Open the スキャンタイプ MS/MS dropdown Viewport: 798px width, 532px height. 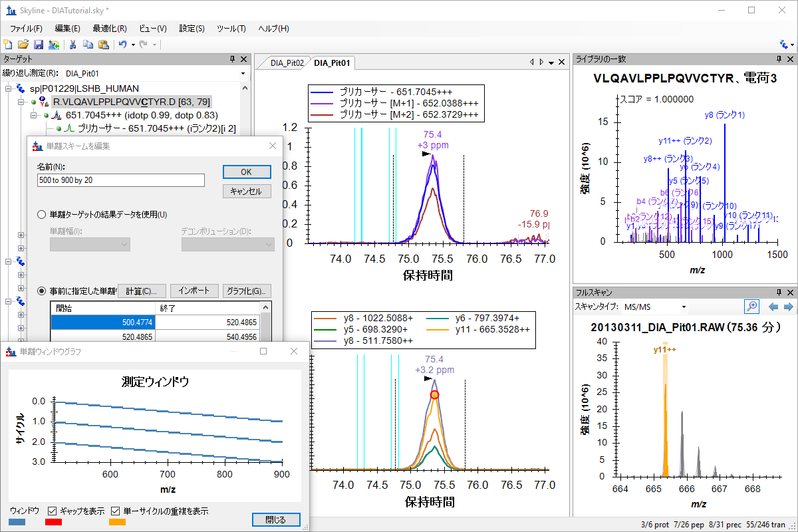click(684, 307)
